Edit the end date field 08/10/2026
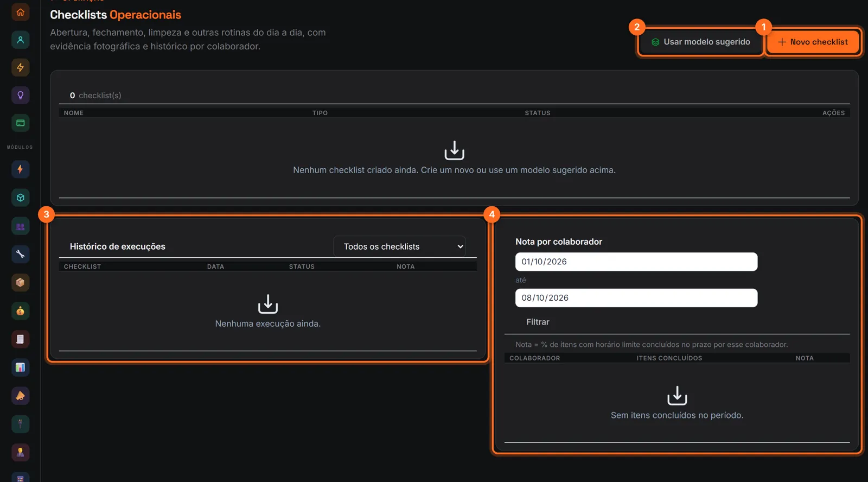Viewport: 868px width, 482px height. click(x=636, y=298)
